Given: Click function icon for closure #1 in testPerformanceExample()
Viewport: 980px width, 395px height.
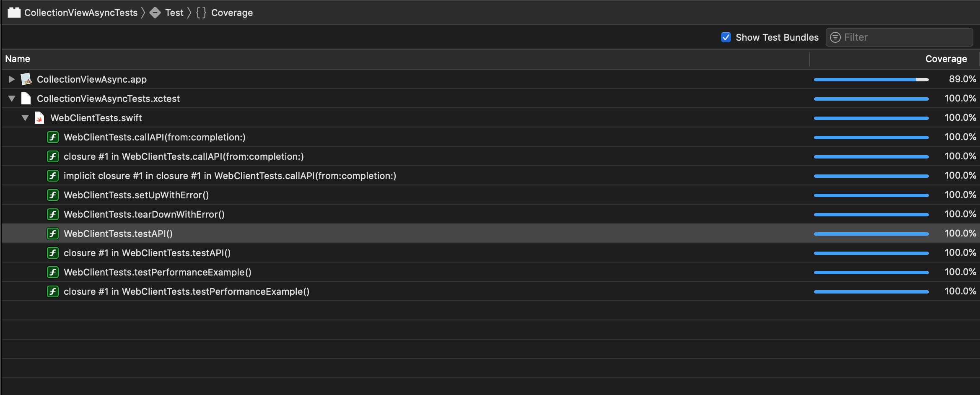Looking at the screenshot, I should pyautogui.click(x=52, y=291).
